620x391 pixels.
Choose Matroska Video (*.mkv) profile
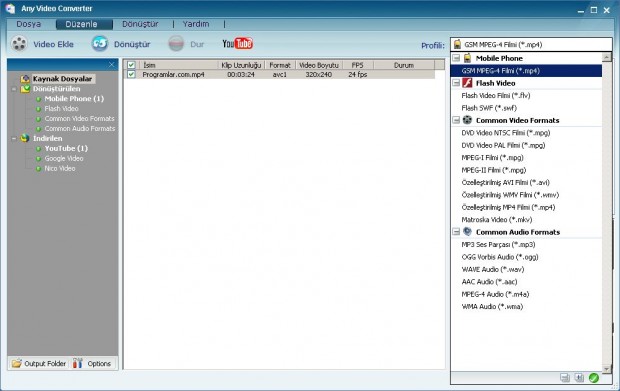pos(497,219)
